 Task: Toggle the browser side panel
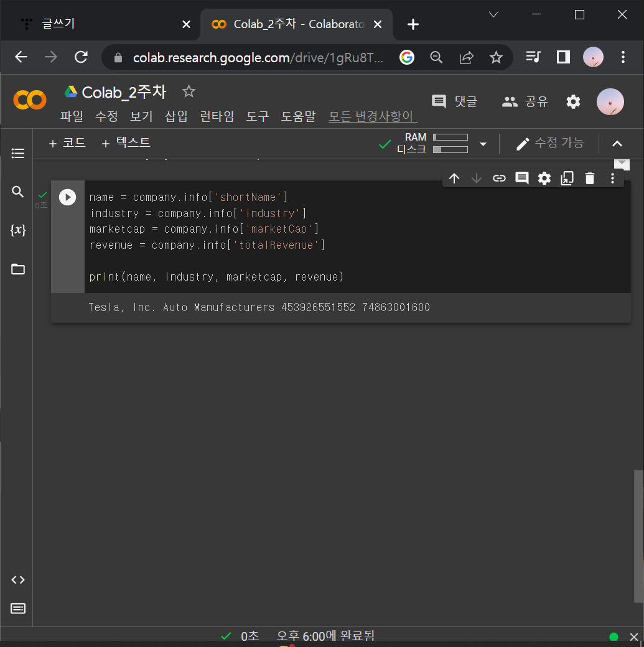click(563, 57)
